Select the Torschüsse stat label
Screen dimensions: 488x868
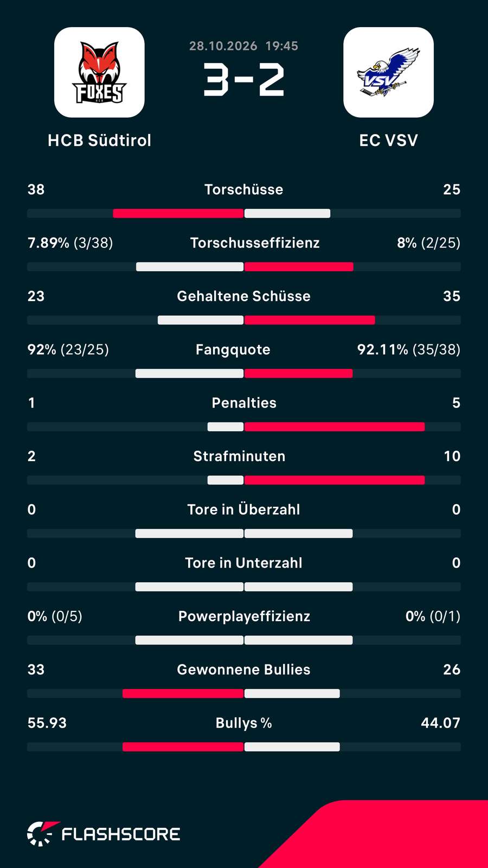click(x=244, y=189)
